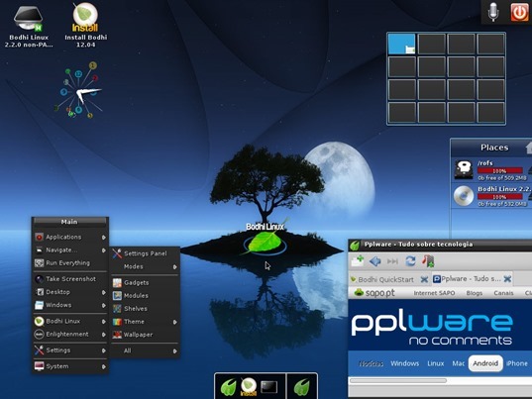Viewport: 532px width, 399px height.
Task: Click the Install icon in bottom shelf
Action: [249, 387]
